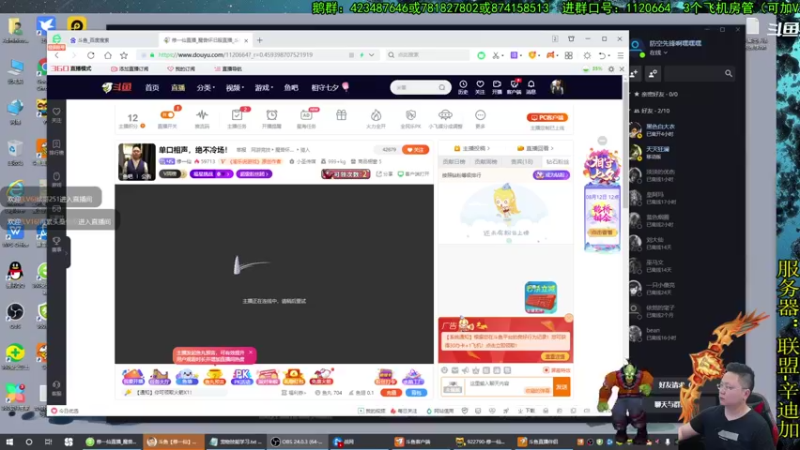
Task: Open the gift box icon in streamer toolbar
Action: (341, 116)
